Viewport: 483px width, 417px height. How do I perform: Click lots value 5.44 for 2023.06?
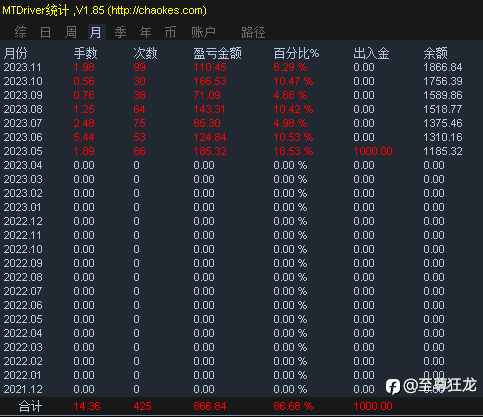click(x=84, y=137)
